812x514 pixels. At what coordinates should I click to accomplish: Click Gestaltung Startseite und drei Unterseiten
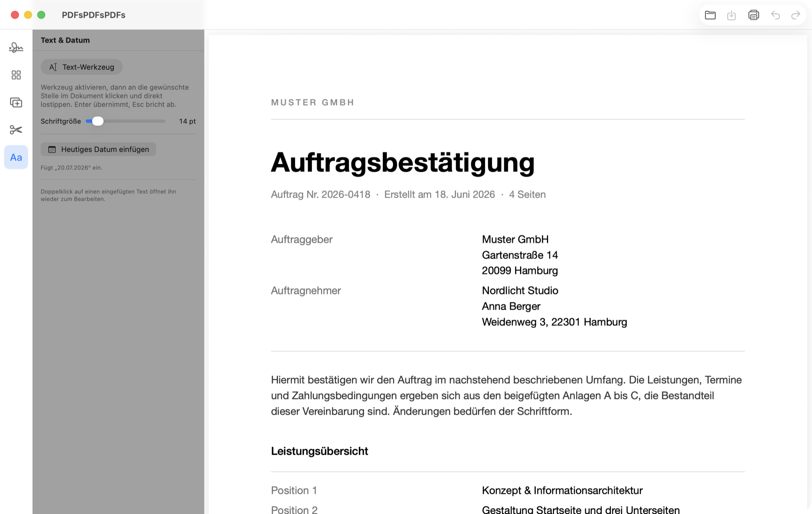click(x=581, y=510)
